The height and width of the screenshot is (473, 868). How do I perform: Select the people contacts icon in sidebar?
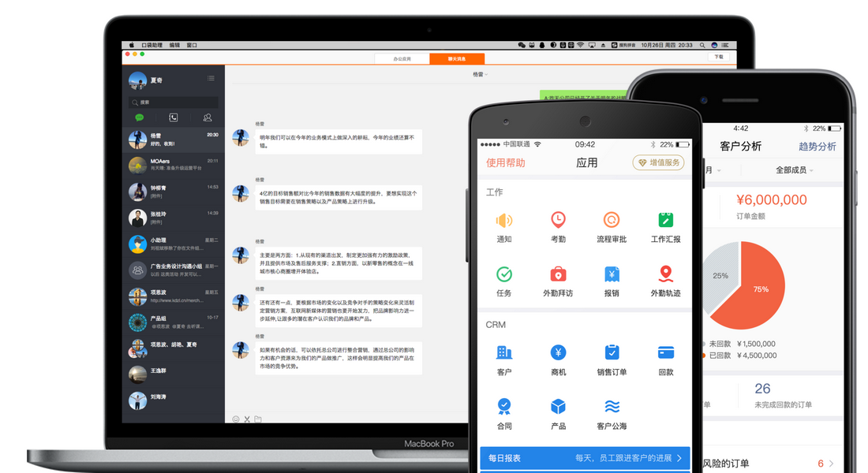point(207,117)
